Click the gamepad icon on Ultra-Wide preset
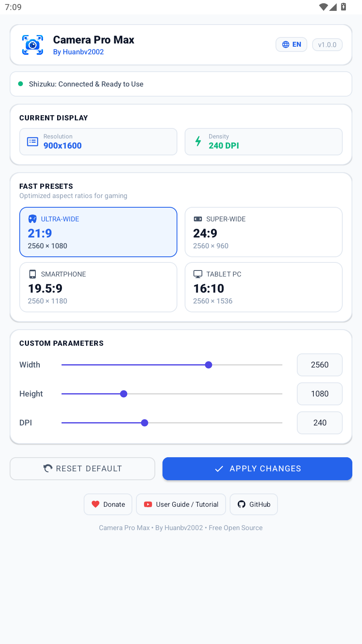The width and height of the screenshot is (362, 644). click(x=33, y=219)
